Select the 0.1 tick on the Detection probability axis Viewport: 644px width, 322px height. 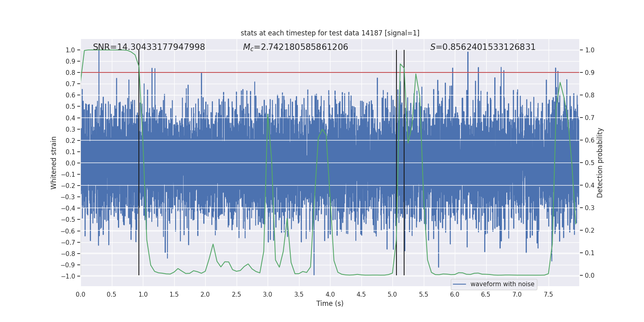[x=590, y=253]
